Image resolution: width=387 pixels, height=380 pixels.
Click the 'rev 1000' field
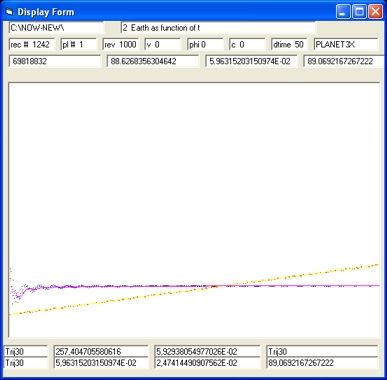(120, 44)
